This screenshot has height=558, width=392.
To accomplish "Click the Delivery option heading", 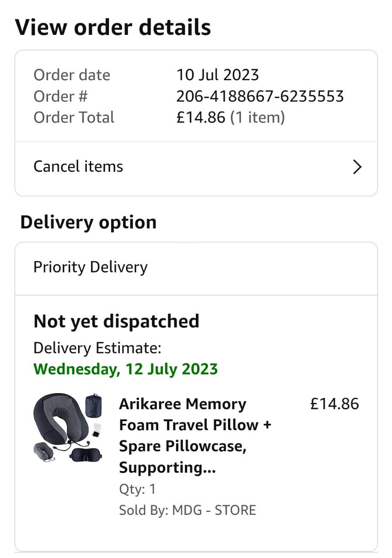I will click(89, 222).
